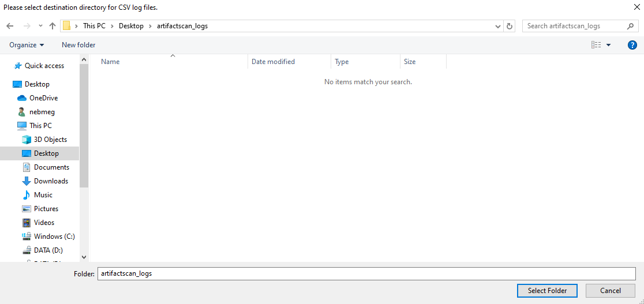
Task: Click the nebmeg user icon
Action: click(x=22, y=112)
